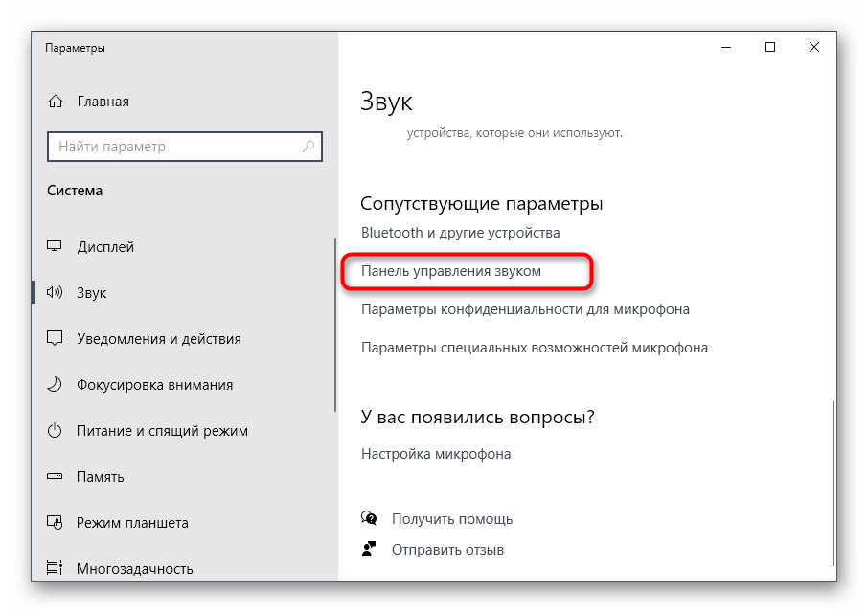868x613 pixels.
Task: Click the Sound speaker icon in sidebar
Action: (x=56, y=293)
